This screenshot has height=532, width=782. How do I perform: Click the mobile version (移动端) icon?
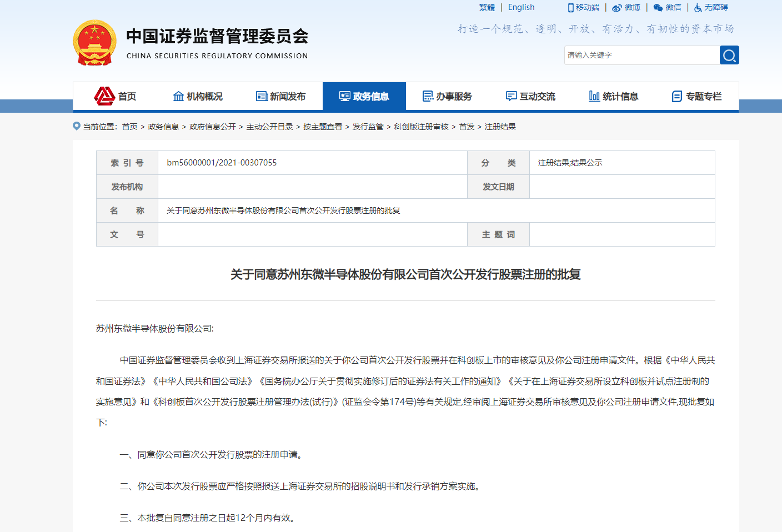point(571,8)
